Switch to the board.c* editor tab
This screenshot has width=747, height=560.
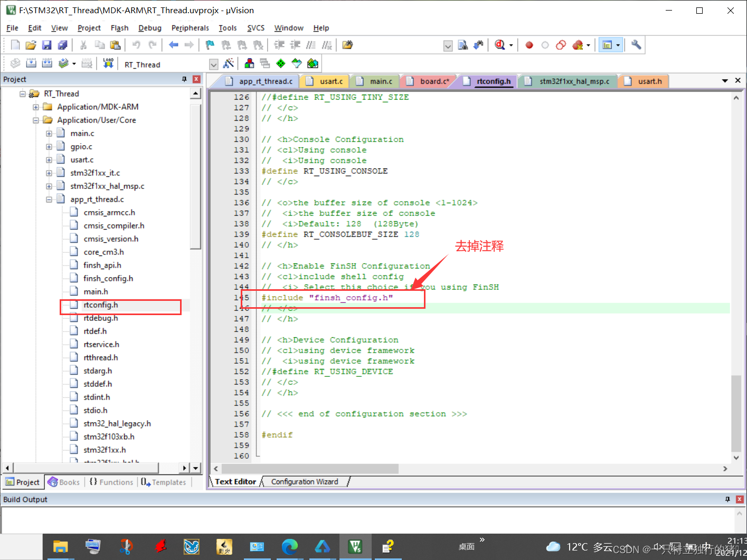point(429,81)
